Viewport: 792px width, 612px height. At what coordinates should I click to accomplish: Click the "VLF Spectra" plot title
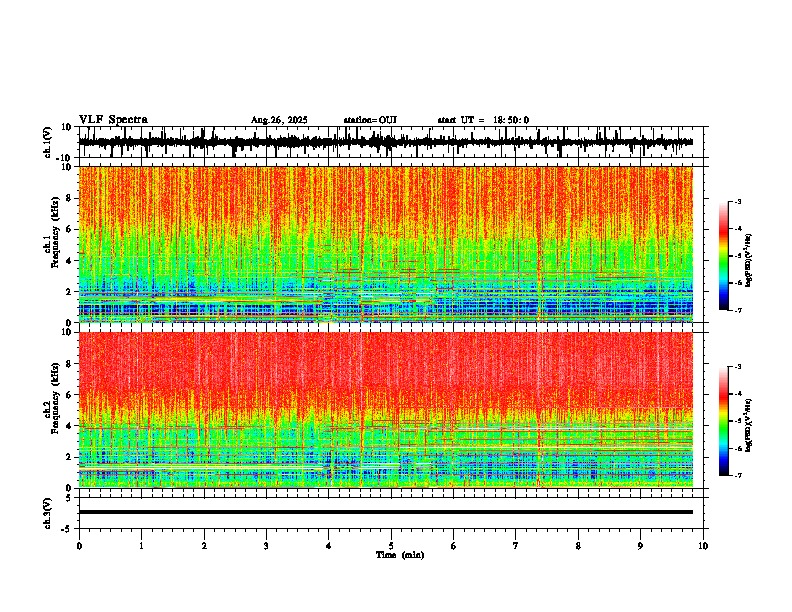(113, 120)
